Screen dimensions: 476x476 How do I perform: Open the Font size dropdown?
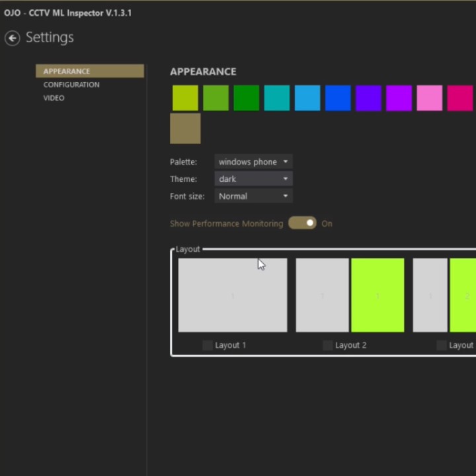pyautogui.click(x=253, y=196)
